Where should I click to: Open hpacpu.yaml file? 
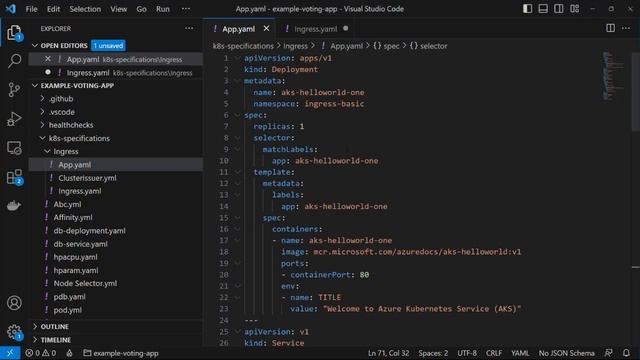point(75,257)
